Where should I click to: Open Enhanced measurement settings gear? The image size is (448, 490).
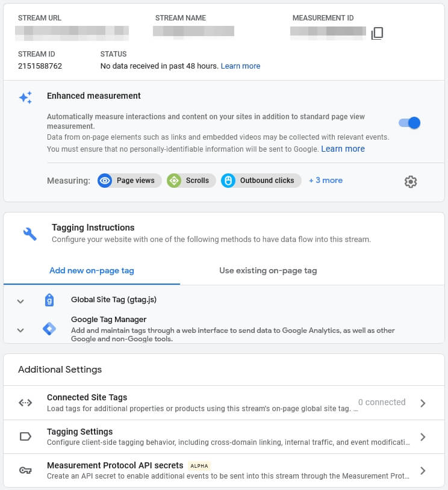tap(411, 182)
